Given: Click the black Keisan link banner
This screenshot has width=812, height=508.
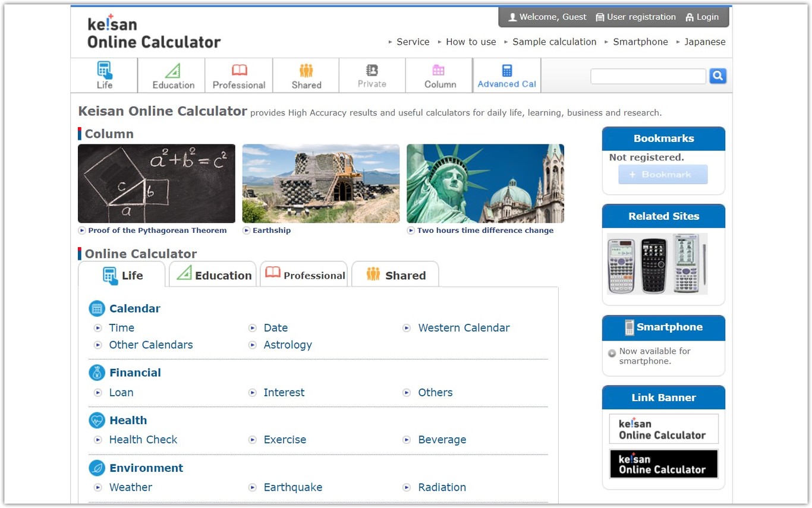Looking at the screenshot, I should coord(663,463).
